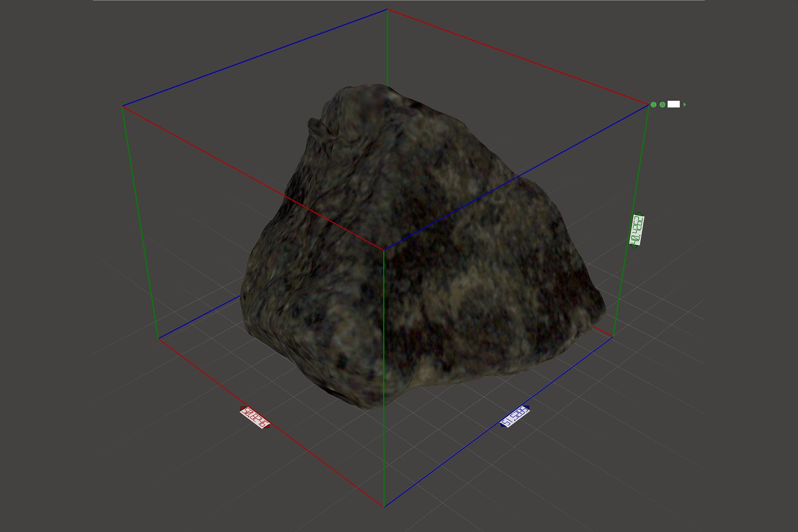This screenshot has width=798, height=532.
Task: Click the white input box beside the A icon
Action: click(673, 104)
